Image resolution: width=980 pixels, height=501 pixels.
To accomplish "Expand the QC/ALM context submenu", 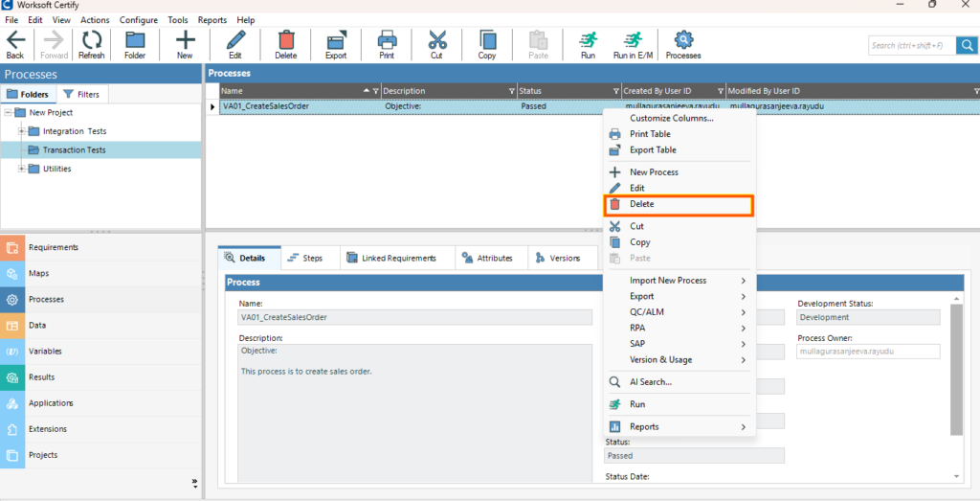I will pyautogui.click(x=679, y=312).
